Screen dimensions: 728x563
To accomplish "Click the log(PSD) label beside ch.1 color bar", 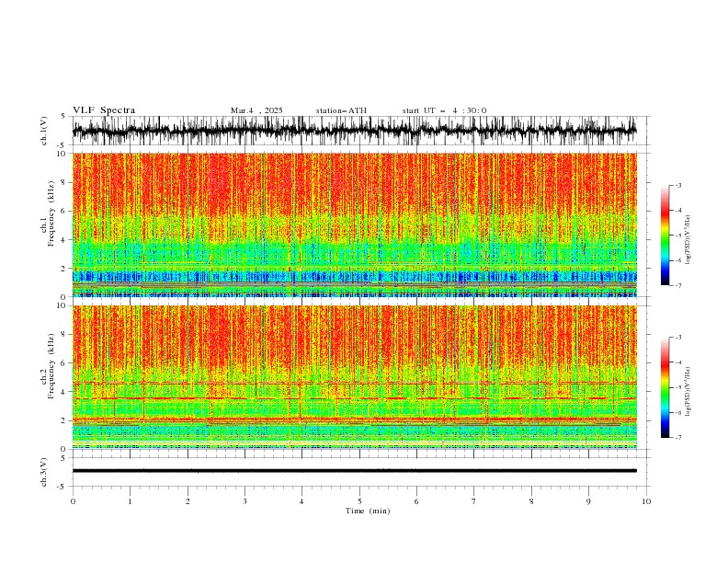I will [688, 239].
